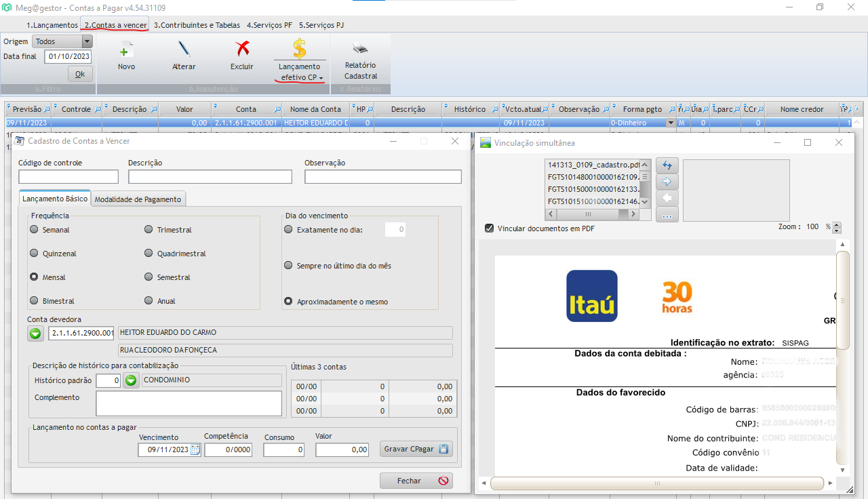
Task: Select the Semanal frequency option
Action: 34,230
